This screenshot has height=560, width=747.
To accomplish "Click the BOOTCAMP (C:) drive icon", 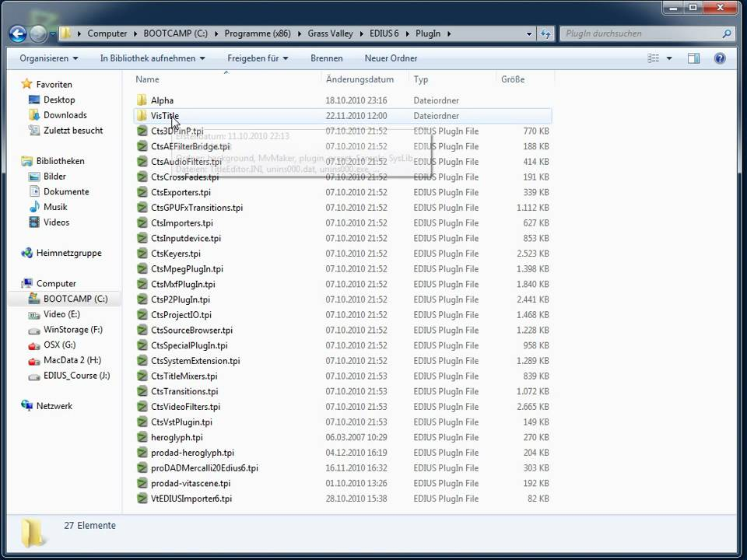I will (33, 299).
